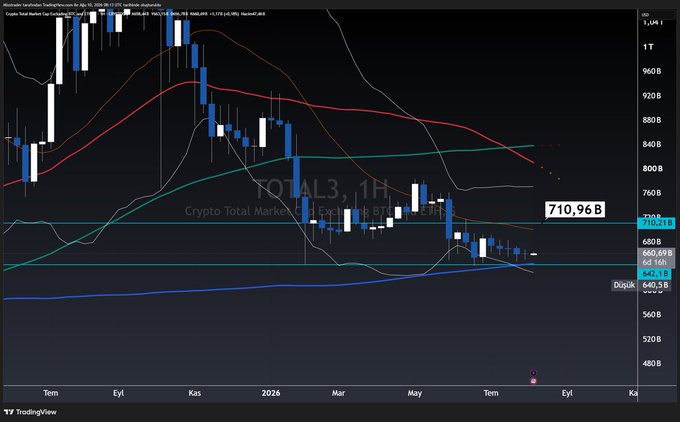
Task: Click the 800 B price scale label
Action: point(652,168)
